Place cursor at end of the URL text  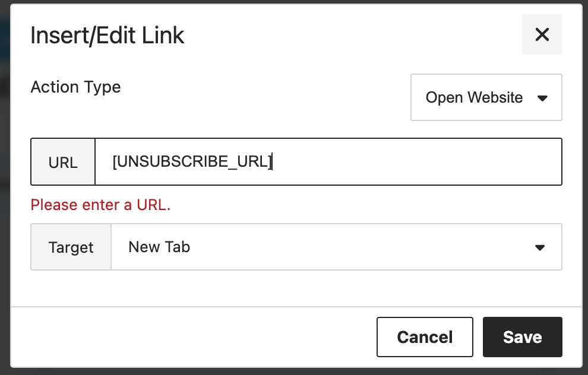click(x=272, y=161)
